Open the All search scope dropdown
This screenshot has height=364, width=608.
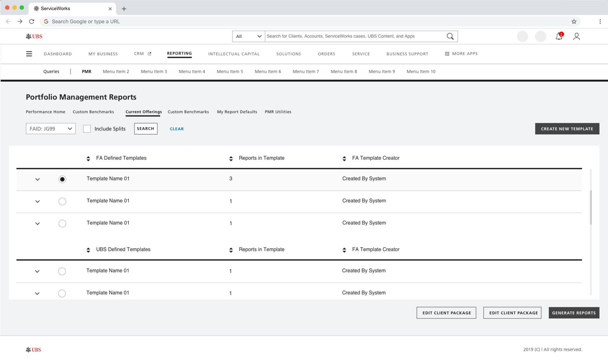[249, 36]
